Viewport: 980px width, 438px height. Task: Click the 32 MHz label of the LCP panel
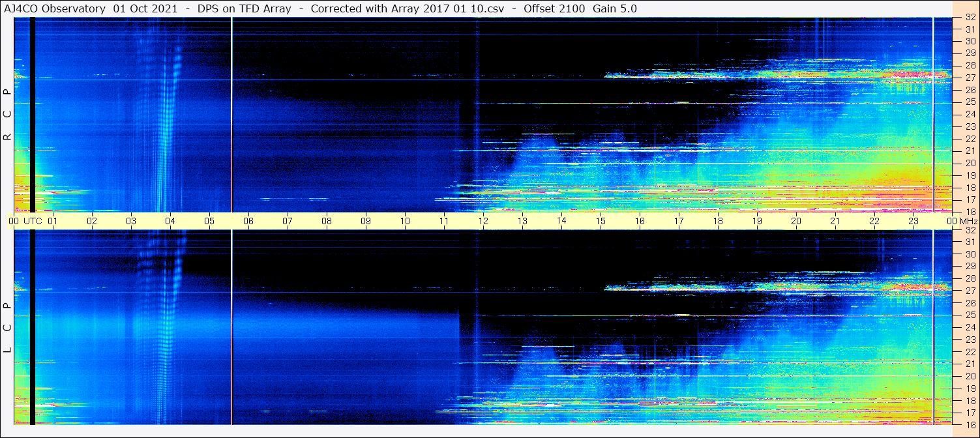click(970, 230)
